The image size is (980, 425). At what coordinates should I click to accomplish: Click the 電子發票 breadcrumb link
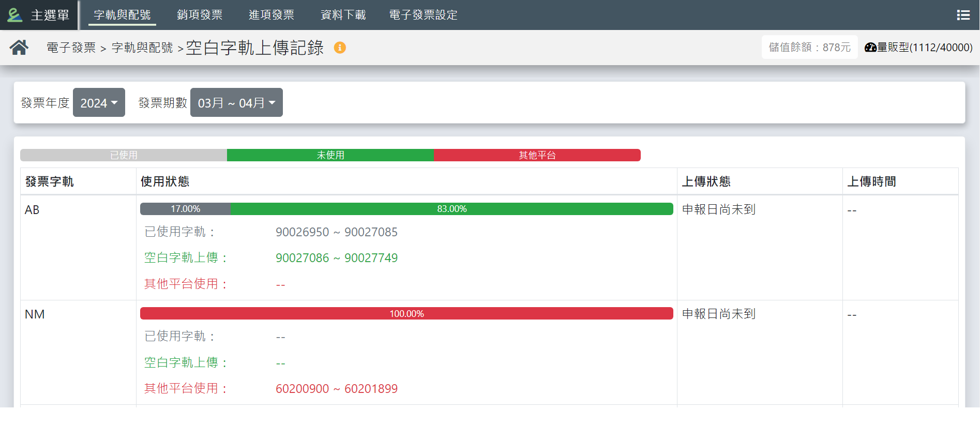click(x=71, y=48)
